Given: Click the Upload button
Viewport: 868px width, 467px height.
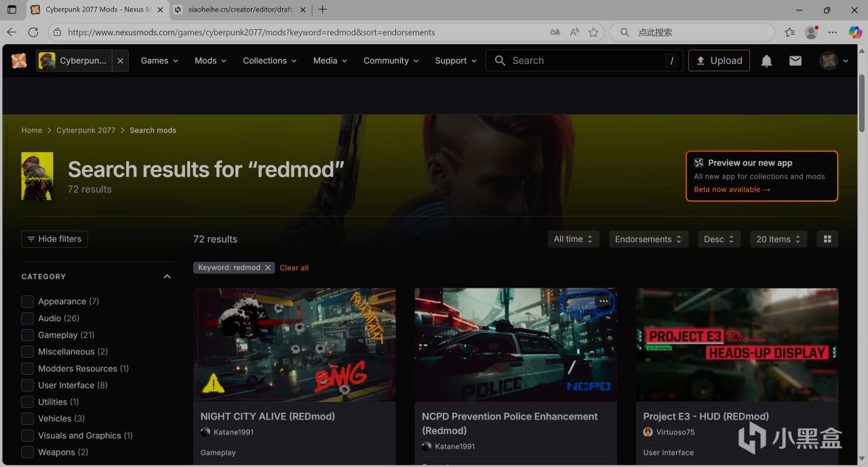Looking at the screenshot, I should 719,60.
